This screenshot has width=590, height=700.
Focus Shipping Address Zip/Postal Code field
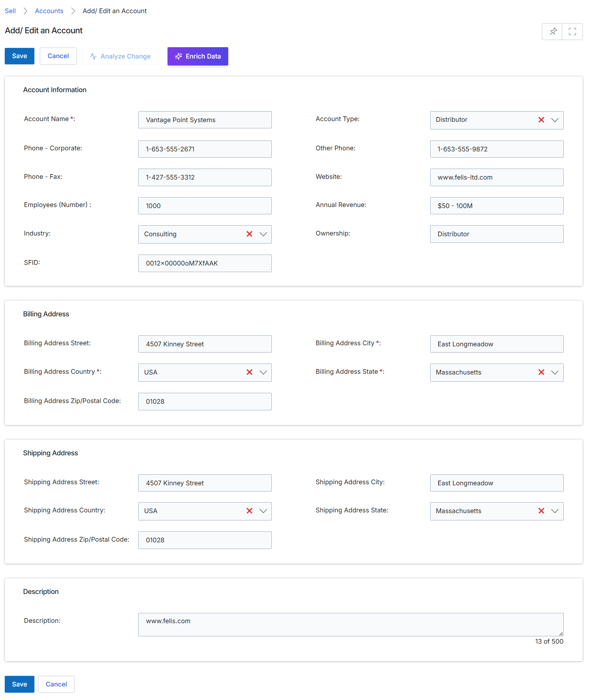tap(205, 540)
